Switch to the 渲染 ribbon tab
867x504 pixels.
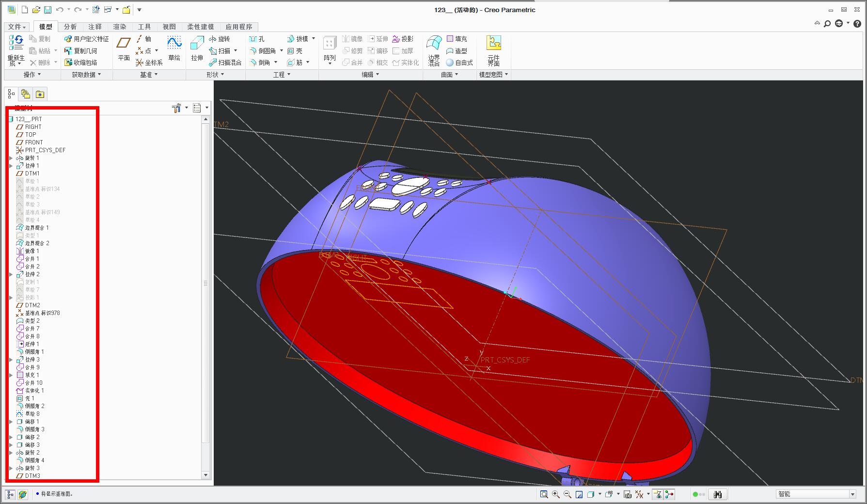[x=120, y=27]
